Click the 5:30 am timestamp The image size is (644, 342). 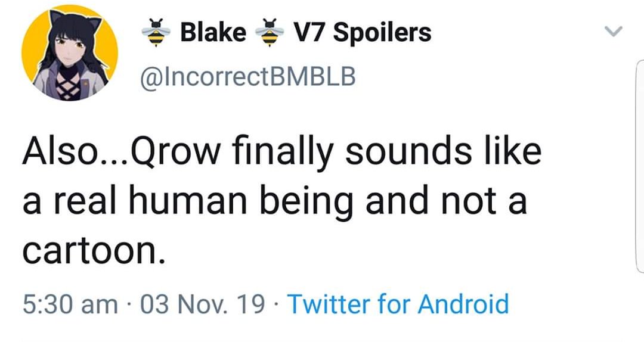coord(70,304)
